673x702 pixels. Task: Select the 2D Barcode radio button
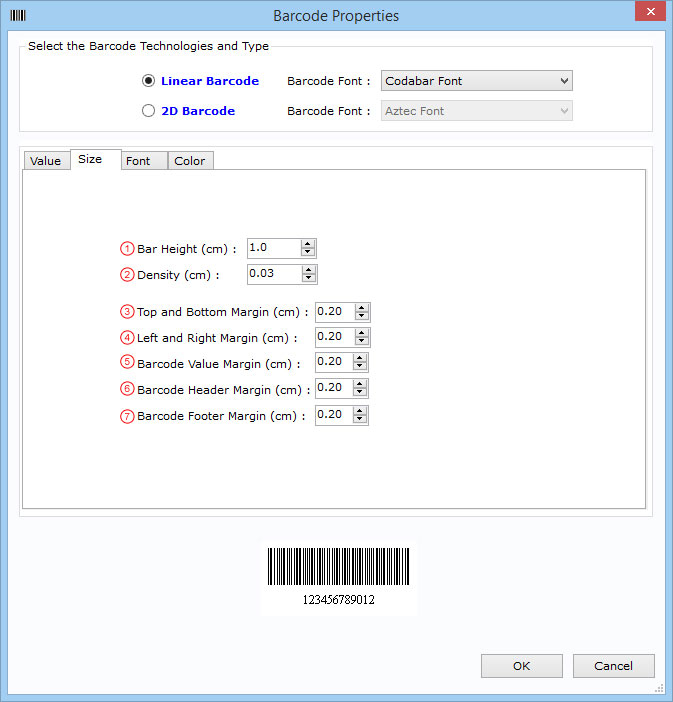(x=148, y=111)
